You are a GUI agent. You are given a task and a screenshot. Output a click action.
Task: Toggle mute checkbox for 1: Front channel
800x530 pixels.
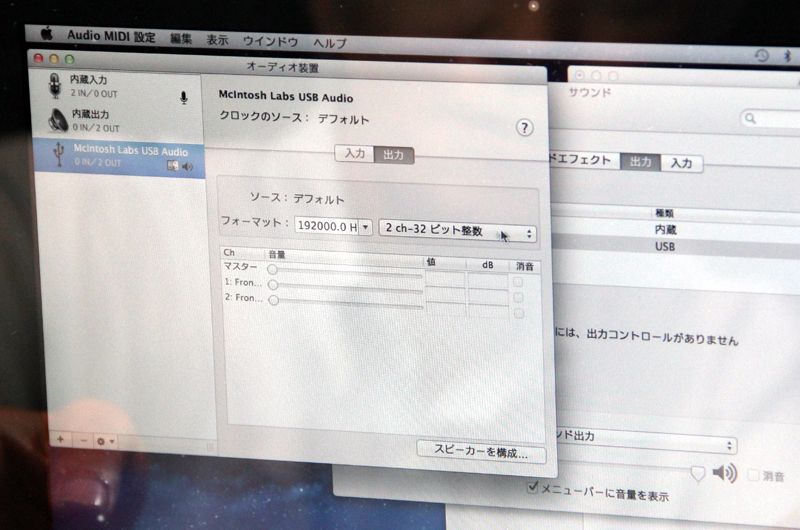tap(518, 297)
